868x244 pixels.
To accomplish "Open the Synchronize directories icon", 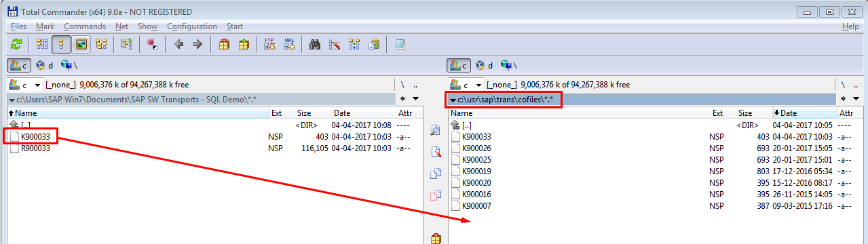I will [x=354, y=44].
